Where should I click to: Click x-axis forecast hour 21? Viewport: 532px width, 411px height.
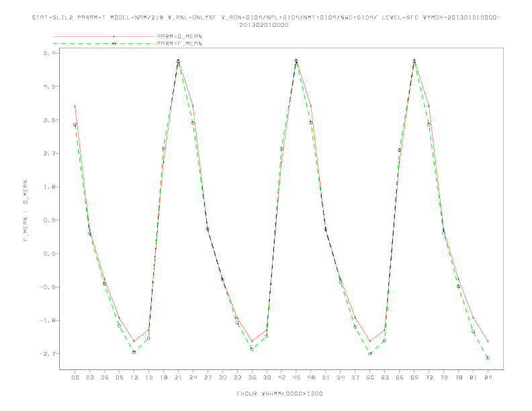(x=178, y=377)
